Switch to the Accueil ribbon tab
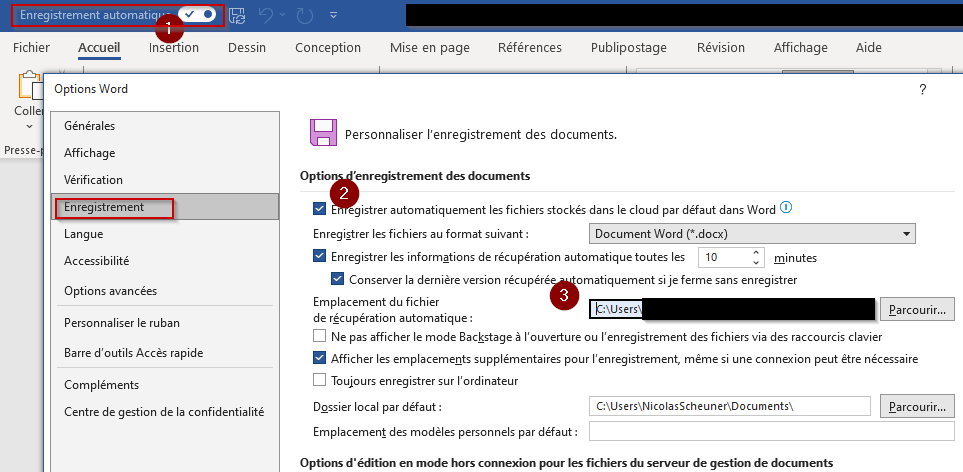 coord(99,47)
